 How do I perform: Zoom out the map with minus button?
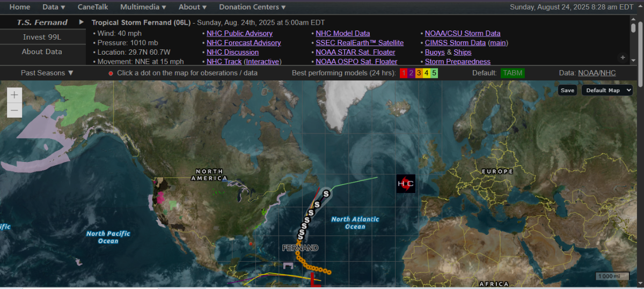click(14, 110)
